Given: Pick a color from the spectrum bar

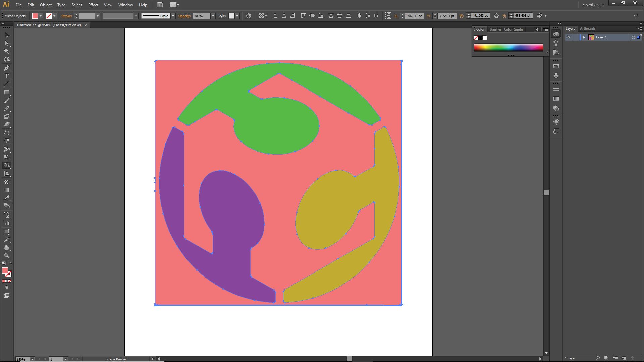Looking at the screenshot, I should pos(508,47).
